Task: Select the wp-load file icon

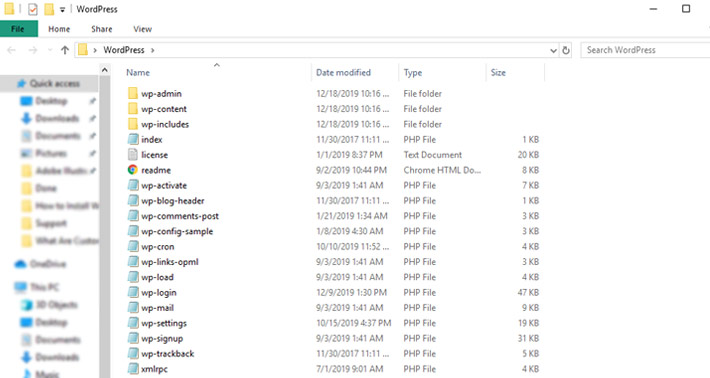Action: click(x=133, y=277)
